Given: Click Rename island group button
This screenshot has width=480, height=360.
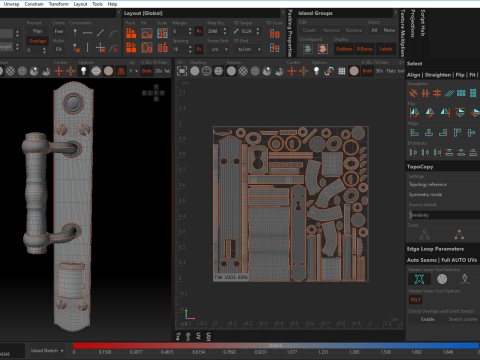Looking at the screenshot, I should (353, 30).
